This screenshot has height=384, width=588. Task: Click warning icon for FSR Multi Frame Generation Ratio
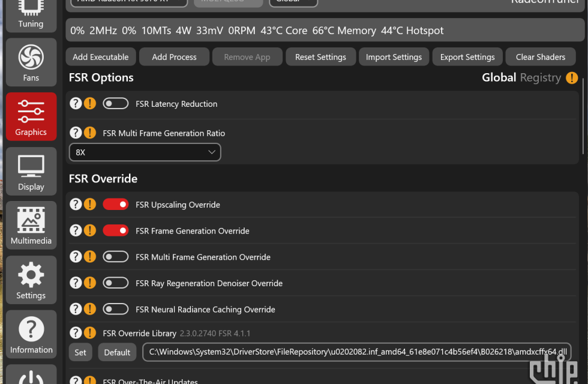coord(90,133)
